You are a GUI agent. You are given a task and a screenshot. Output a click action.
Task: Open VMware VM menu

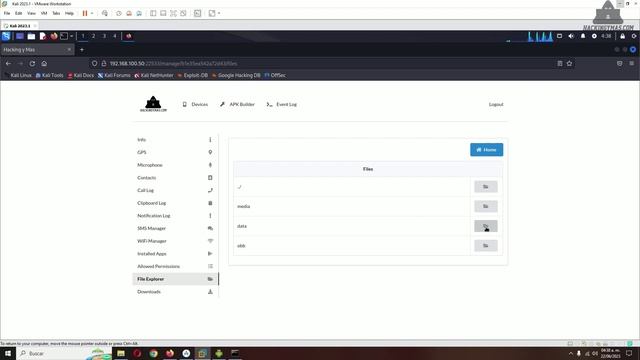coord(44,13)
